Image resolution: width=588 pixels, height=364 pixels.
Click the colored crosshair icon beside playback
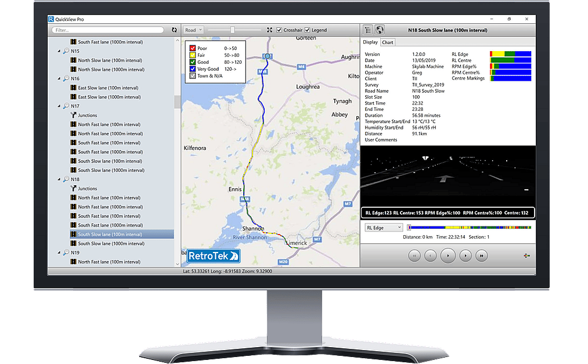pos(526,255)
